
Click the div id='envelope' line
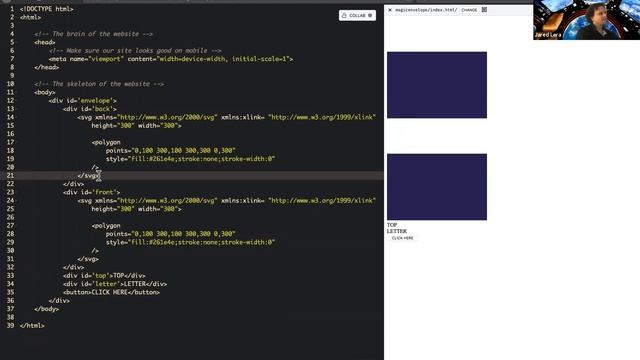(x=82, y=100)
